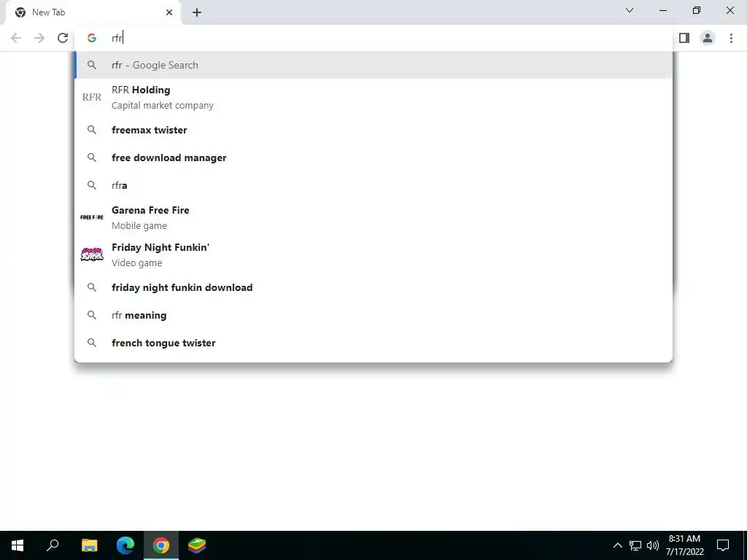Open the Windows Start menu
747x560 pixels.
(x=18, y=545)
